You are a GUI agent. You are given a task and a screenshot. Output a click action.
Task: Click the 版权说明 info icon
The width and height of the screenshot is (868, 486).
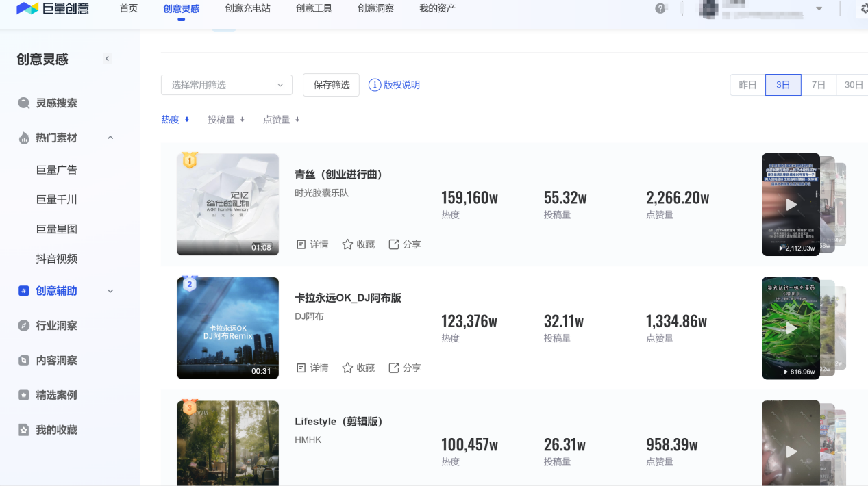(x=375, y=85)
